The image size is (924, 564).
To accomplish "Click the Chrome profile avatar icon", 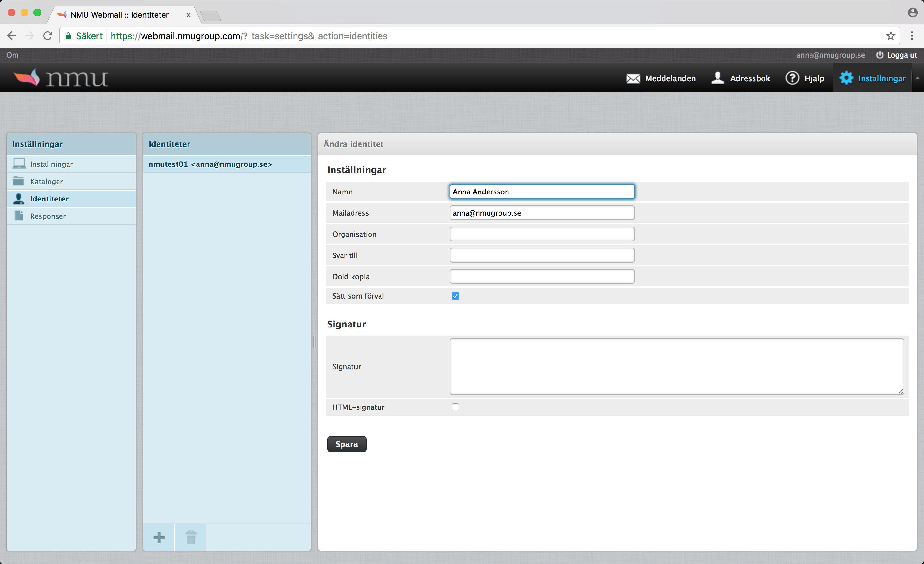I will (912, 13).
